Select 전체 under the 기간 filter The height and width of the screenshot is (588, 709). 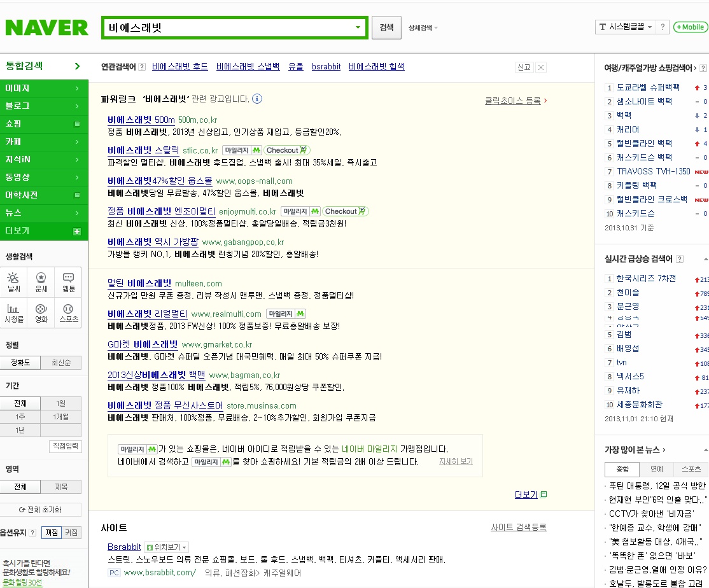tap(20, 403)
